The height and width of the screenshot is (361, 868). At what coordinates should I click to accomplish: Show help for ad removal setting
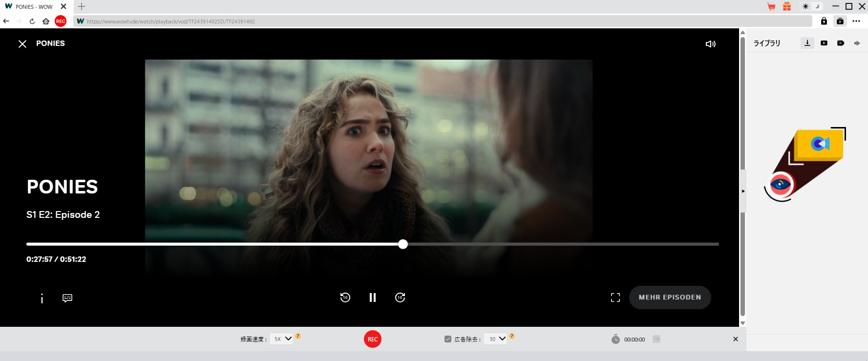[x=512, y=336]
